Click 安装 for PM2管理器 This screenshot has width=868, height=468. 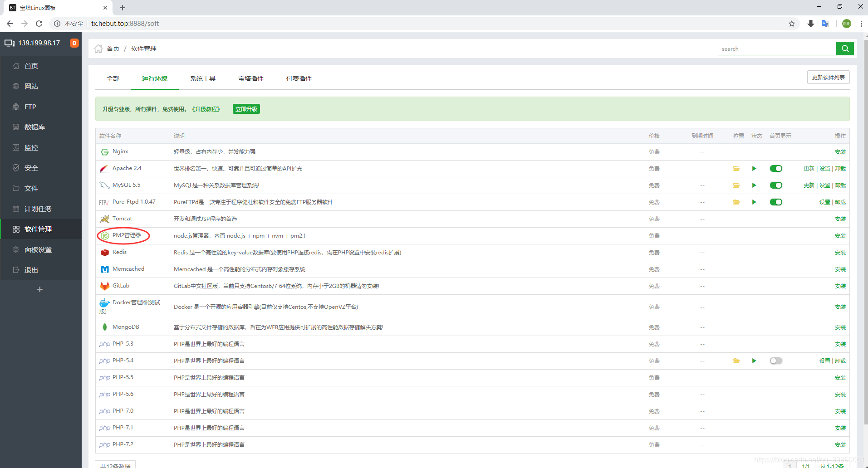[x=840, y=236]
